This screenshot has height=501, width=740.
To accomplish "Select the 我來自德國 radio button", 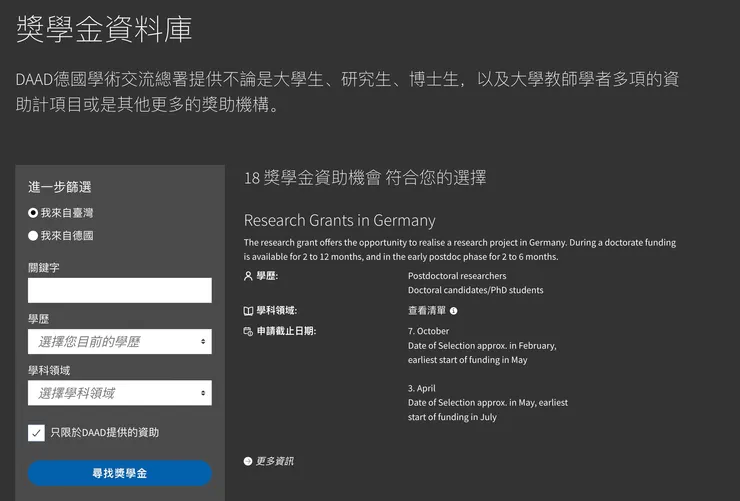I will click(x=33, y=235).
